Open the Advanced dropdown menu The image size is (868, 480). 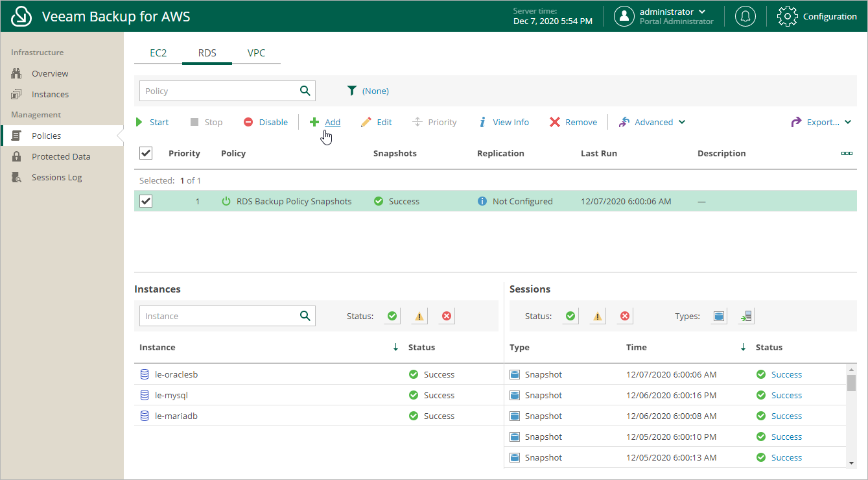click(x=681, y=122)
